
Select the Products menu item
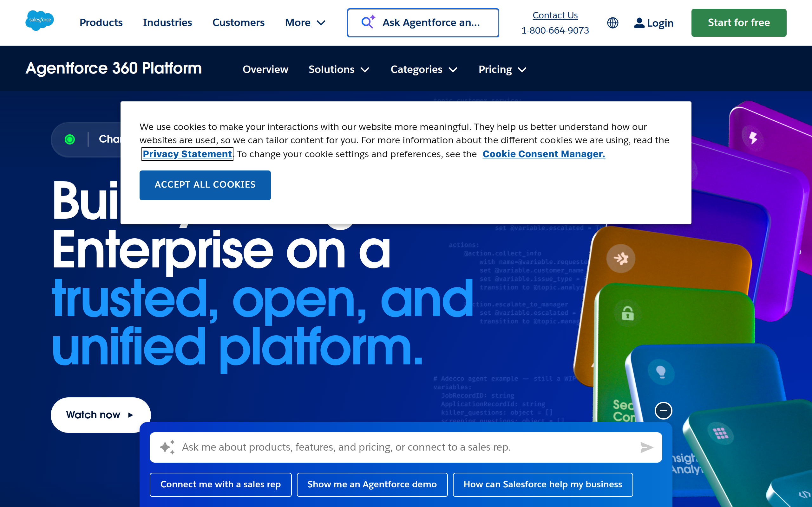tap(101, 22)
